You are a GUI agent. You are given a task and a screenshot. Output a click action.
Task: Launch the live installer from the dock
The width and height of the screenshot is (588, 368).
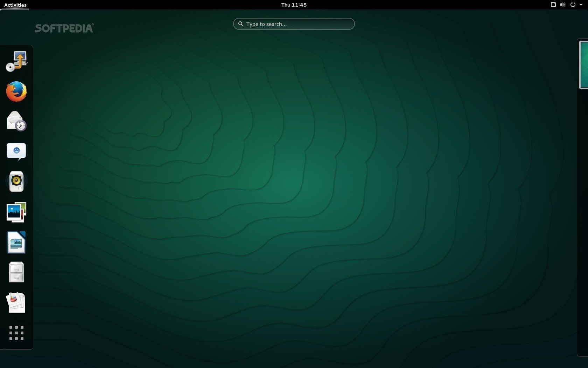(x=16, y=61)
